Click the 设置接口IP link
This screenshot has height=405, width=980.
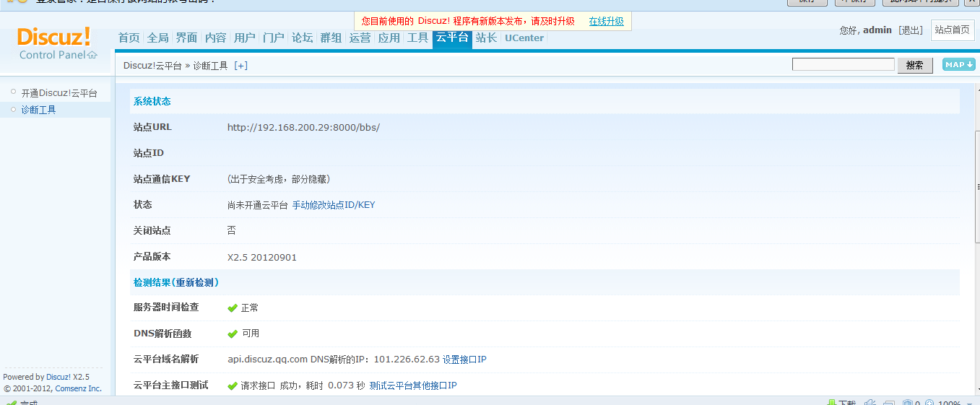(x=464, y=360)
